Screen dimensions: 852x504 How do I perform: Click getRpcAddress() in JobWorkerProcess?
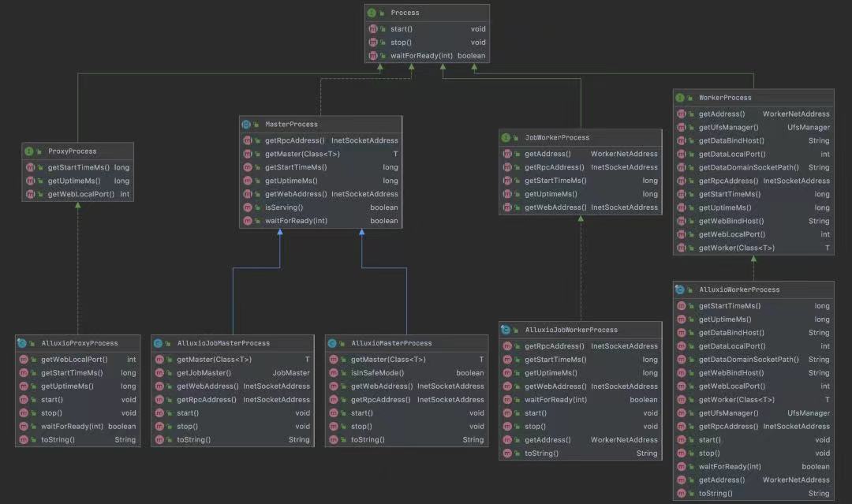click(x=555, y=167)
